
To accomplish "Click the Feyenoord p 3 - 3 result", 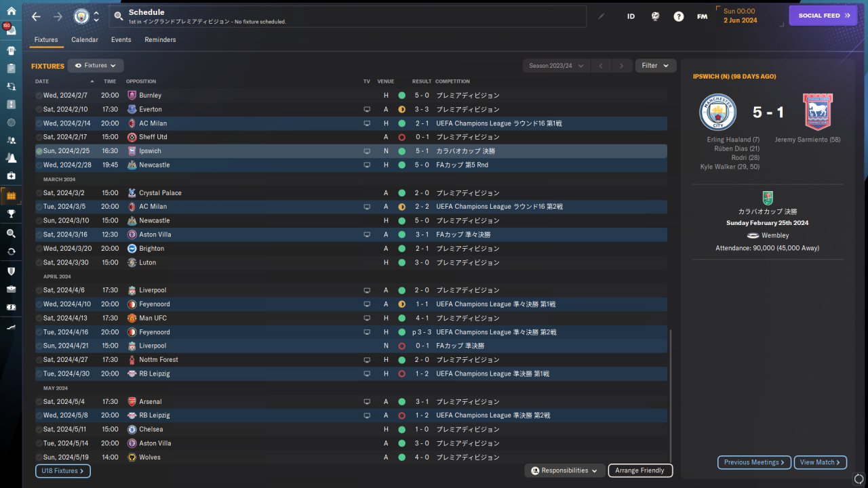I will [422, 332].
